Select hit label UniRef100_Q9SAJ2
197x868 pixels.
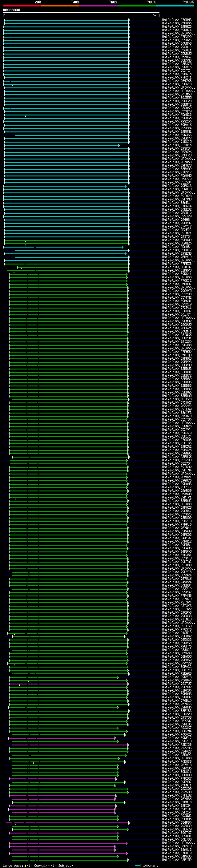coord(177,47)
